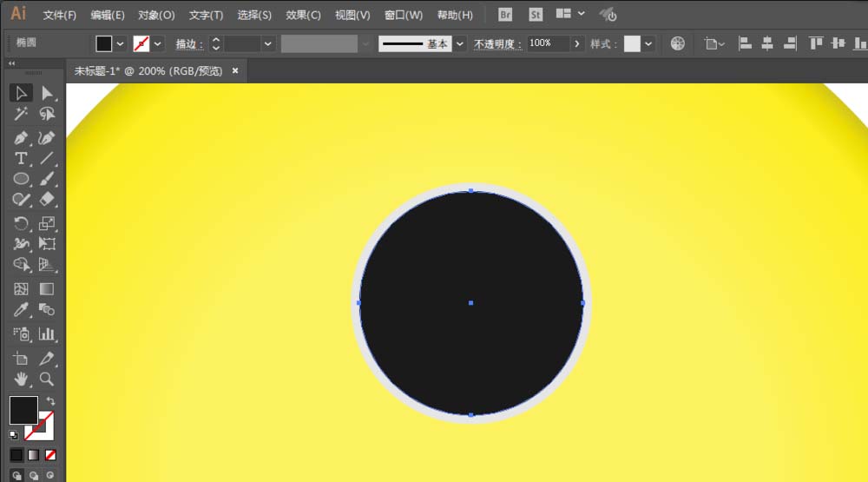Select the Zoom tool
868x482 pixels.
pyautogui.click(x=47, y=379)
